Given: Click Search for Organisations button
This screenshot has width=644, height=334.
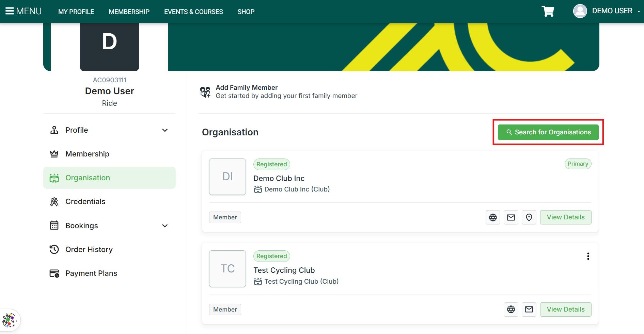Looking at the screenshot, I should [x=548, y=132].
